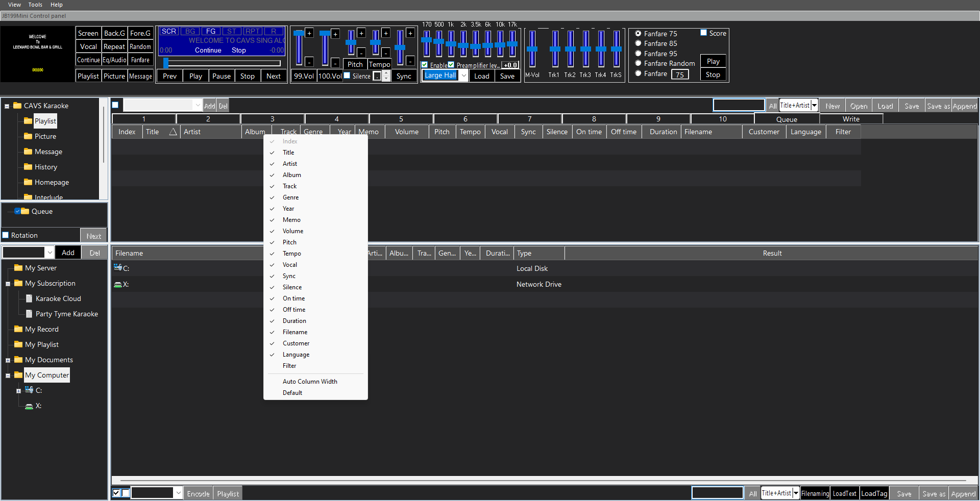The width and height of the screenshot is (980, 501).
Task: Click the Karaoke Cloud document icon
Action: tap(29, 298)
